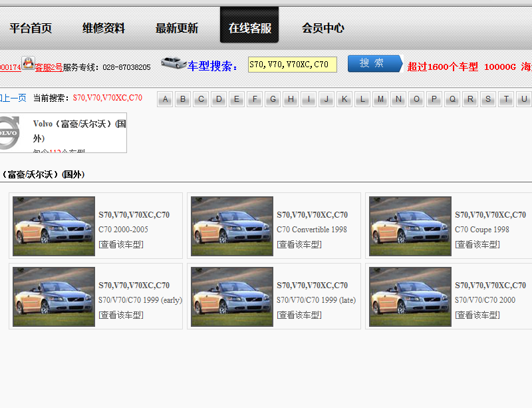532x408 pixels.
Task: Click S70,V70,V70XC,C70 title in C70 Convertible card
Action: tap(312, 215)
